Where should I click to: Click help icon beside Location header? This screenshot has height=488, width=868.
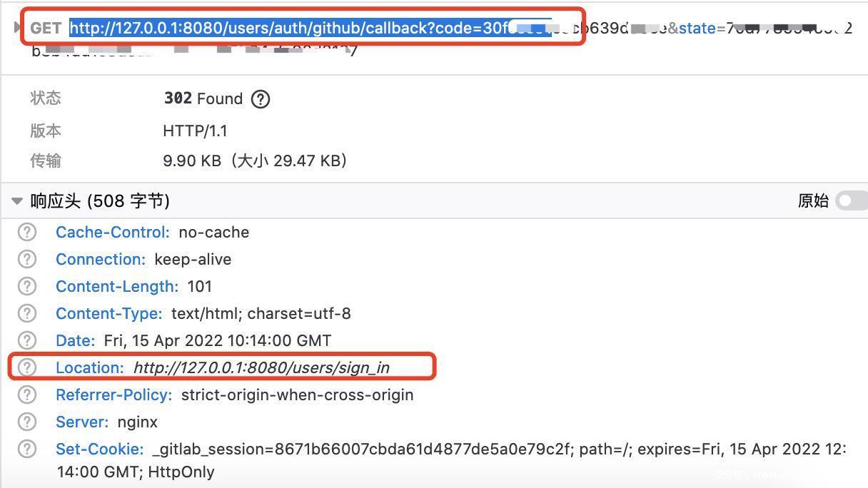[27, 367]
